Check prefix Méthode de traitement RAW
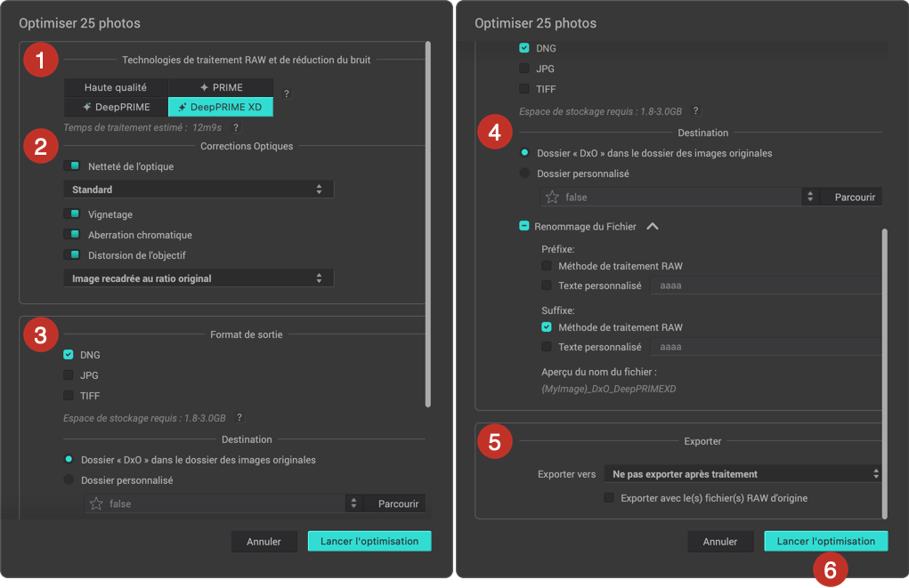Image resolution: width=909 pixels, height=588 pixels. 546,266
